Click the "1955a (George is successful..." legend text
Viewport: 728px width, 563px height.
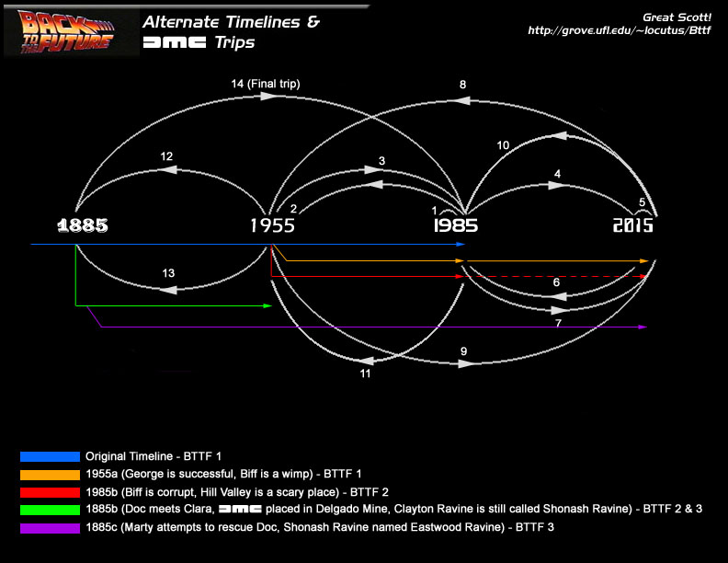pyautogui.click(x=223, y=474)
